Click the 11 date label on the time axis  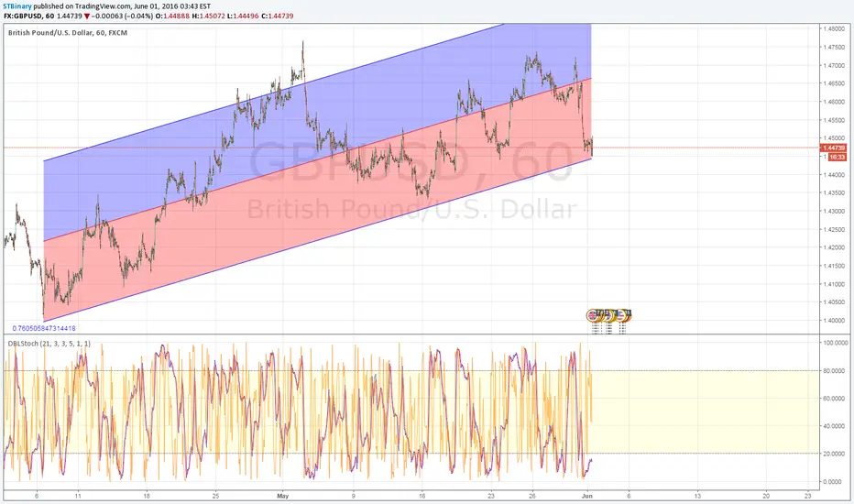click(78, 497)
